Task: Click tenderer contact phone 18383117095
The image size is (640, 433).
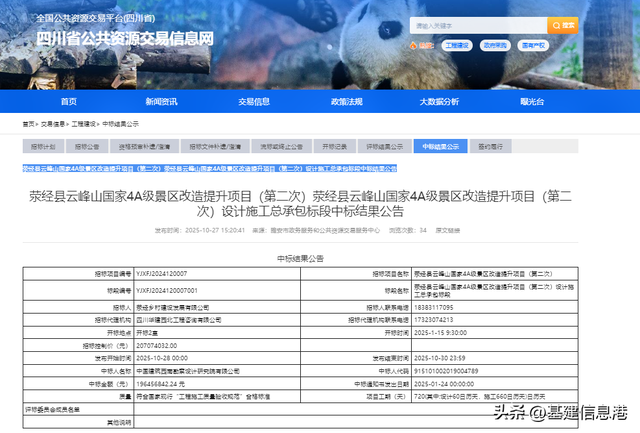Action: coord(433,307)
